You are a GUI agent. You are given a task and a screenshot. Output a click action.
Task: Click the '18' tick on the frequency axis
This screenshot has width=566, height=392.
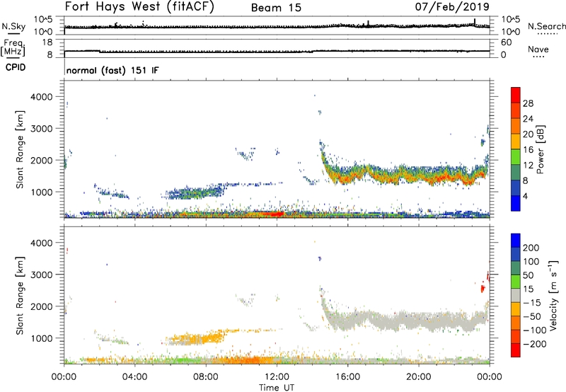[x=47, y=42]
